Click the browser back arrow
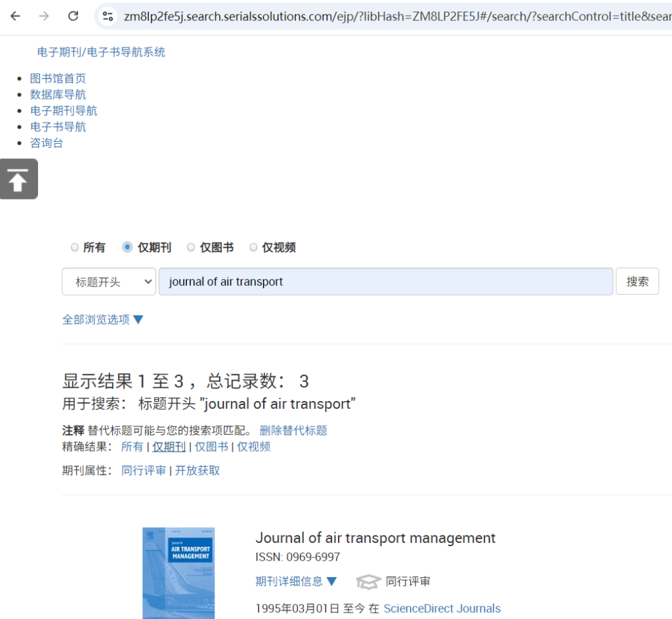The height and width of the screenshot is (619, 672). coord(15,16)
